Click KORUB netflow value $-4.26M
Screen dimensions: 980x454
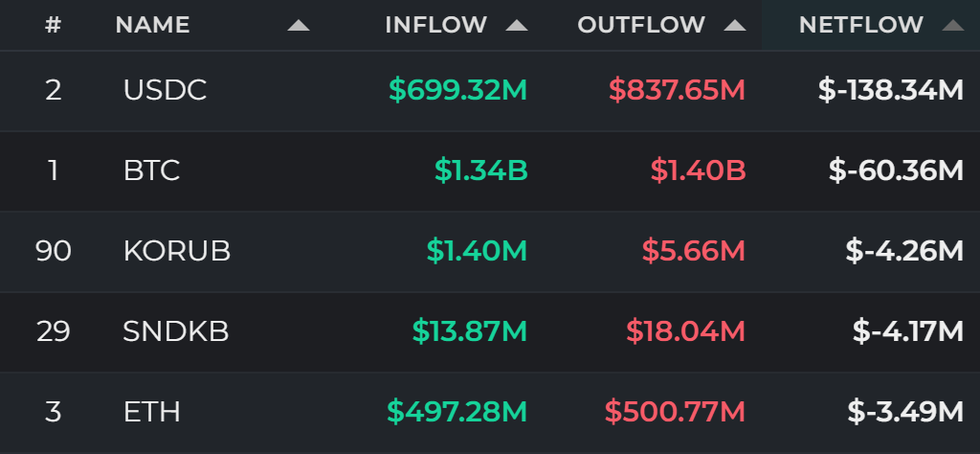904,251
